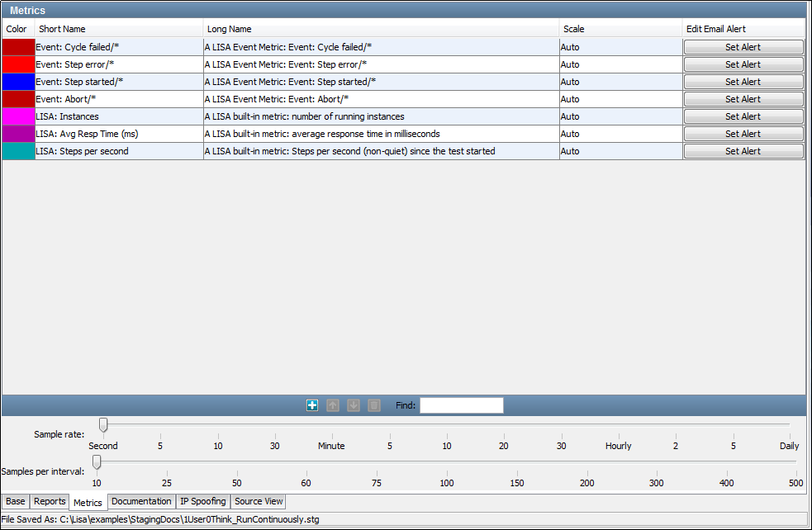Select the Event: Step started metric row
812x530 pixels.
click(x=116, y=82)
